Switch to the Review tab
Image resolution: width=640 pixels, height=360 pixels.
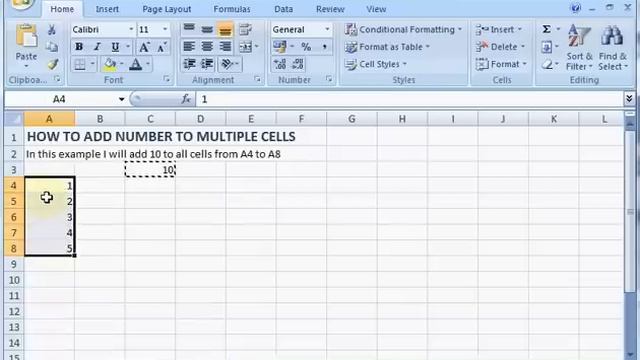coord(330,9)
